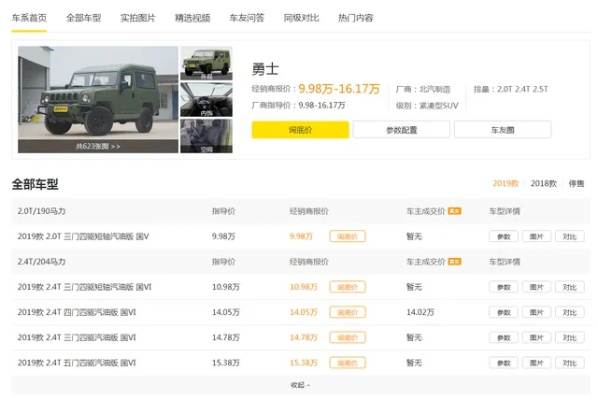Click 询底价 for the 14.78万 model
The width and height of the screenshot is (598, 400).
(347, 337)
